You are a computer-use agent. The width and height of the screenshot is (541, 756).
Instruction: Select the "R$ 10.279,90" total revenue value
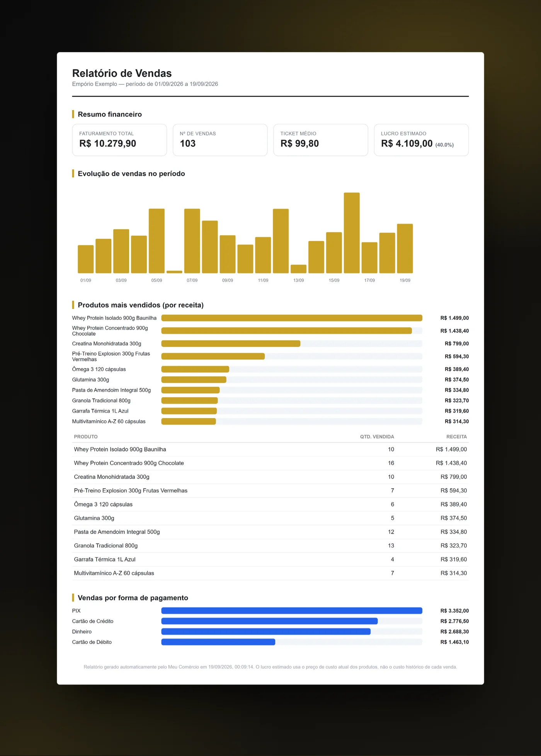(107, 144)
